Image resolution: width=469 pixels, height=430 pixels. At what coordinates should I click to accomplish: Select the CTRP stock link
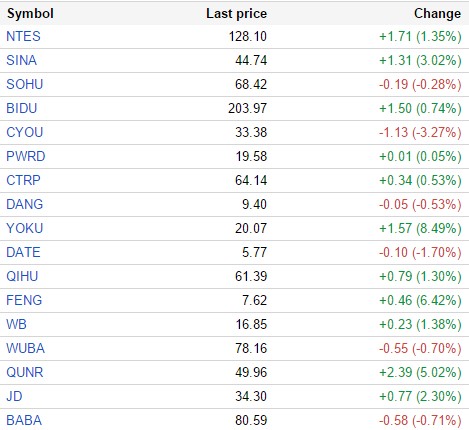coord(23,180)
